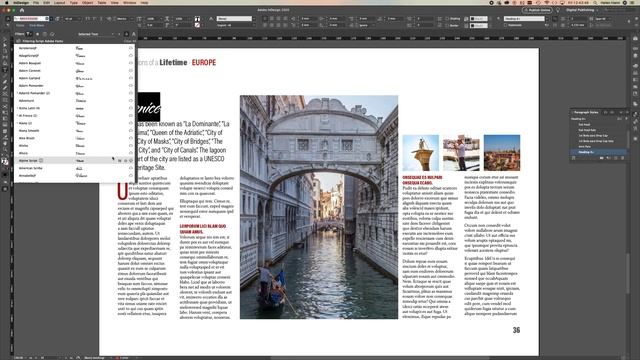Select the Gradient Swatch tool

pos(5,119)
